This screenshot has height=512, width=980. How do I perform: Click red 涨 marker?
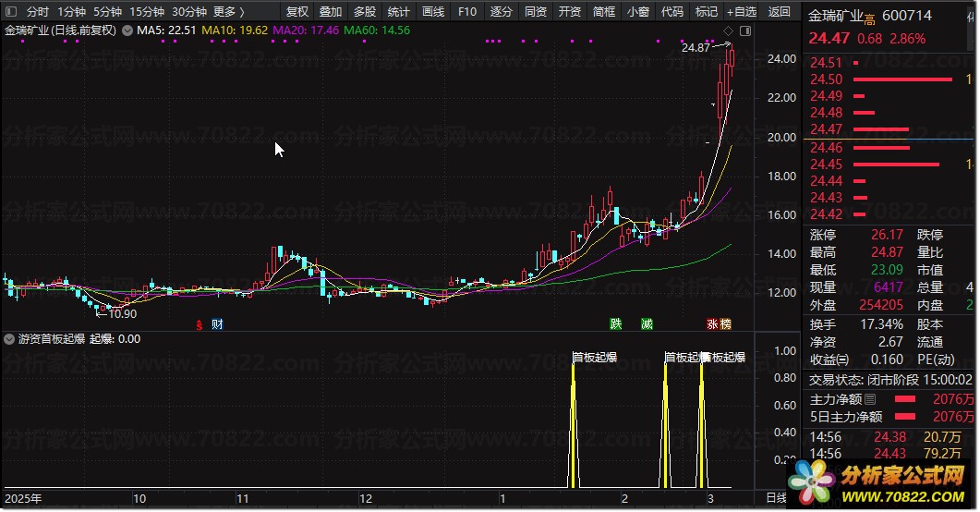coord(712,323)
